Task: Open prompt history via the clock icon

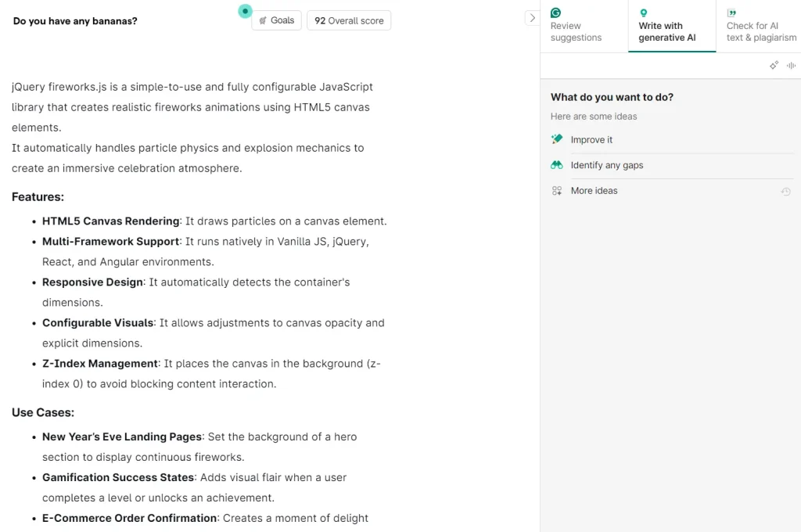Action: pos(785,190)
